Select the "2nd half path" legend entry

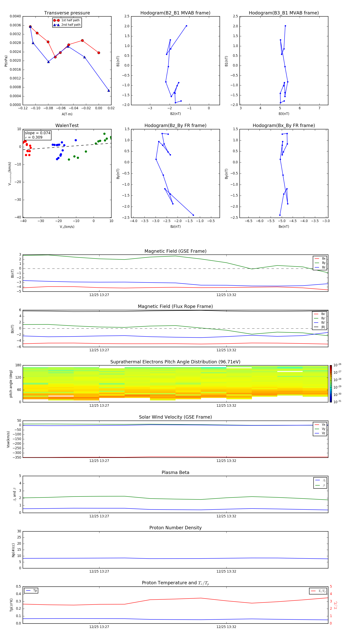pos(67,25)
